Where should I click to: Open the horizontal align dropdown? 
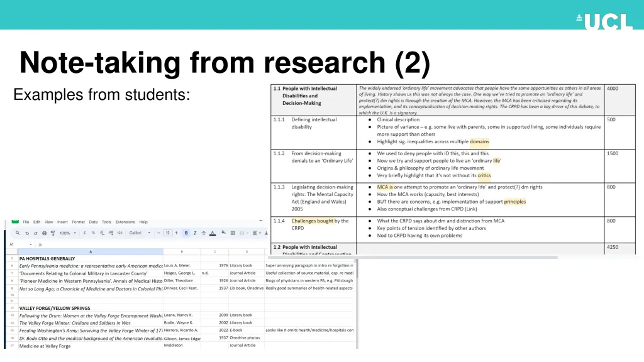[257, 233]
